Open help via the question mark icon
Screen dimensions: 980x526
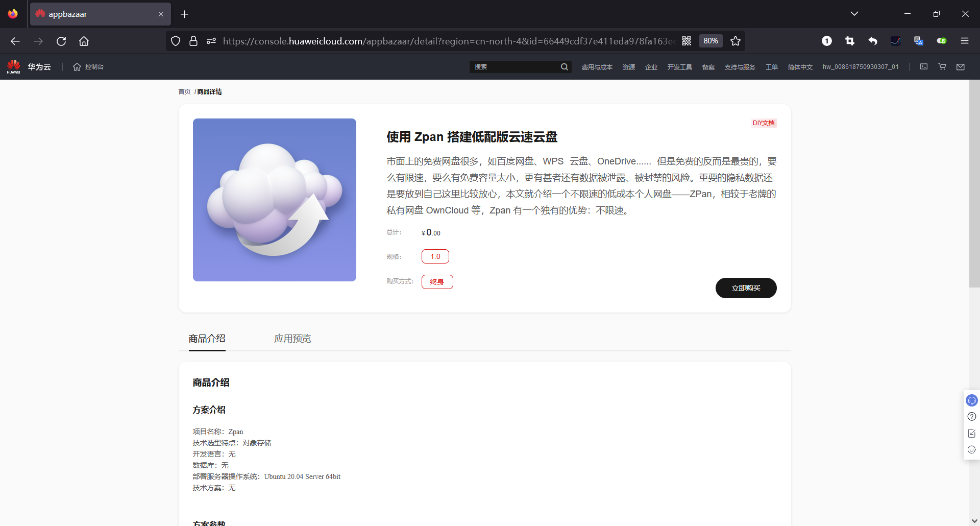pyautogui.click(x=972, y=417)
